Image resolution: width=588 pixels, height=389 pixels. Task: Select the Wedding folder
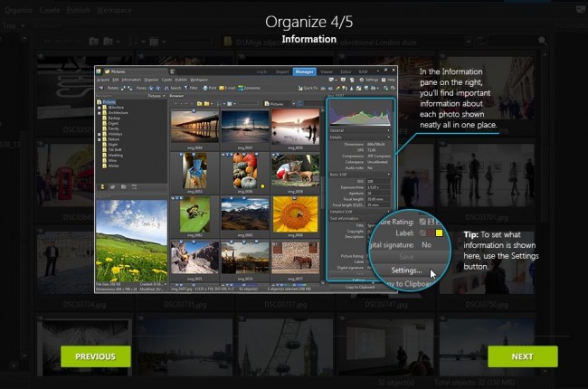tap(115, 155)
